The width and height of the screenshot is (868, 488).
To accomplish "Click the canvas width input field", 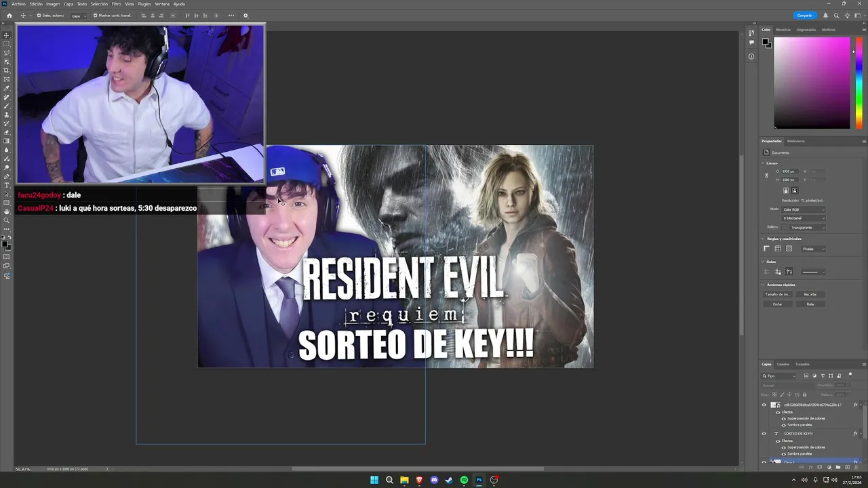I will pyautogui.click(x=790, y=171).
